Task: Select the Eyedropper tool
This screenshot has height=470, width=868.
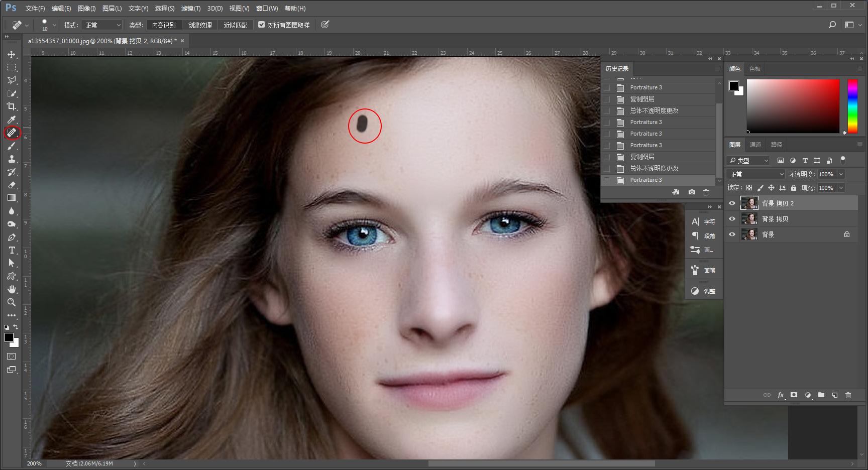Action: [x=12, y=120]
